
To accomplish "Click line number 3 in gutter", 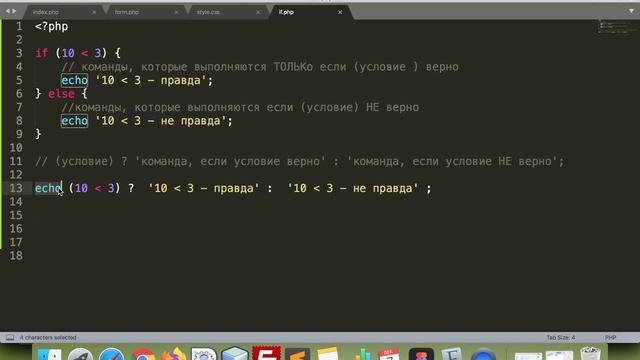I will (19, 53).
